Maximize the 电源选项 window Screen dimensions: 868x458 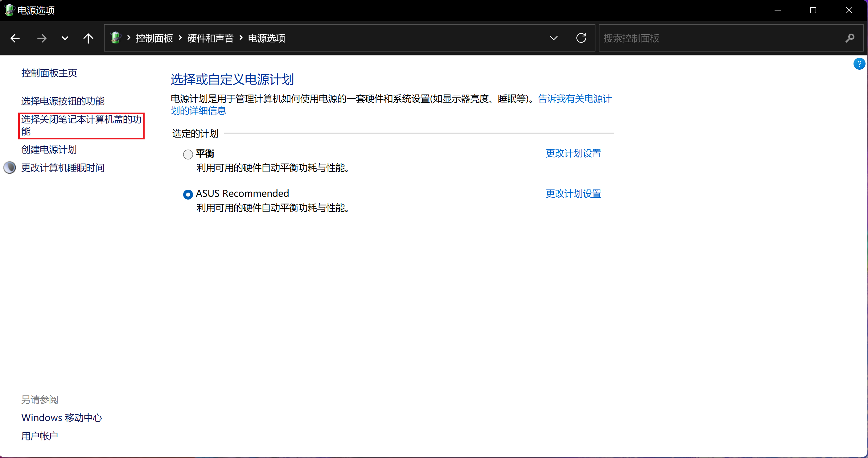coord(813,10)
